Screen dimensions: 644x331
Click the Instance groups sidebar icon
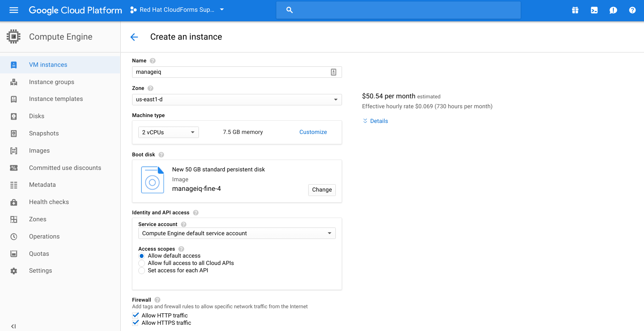[x=14, y=82]
